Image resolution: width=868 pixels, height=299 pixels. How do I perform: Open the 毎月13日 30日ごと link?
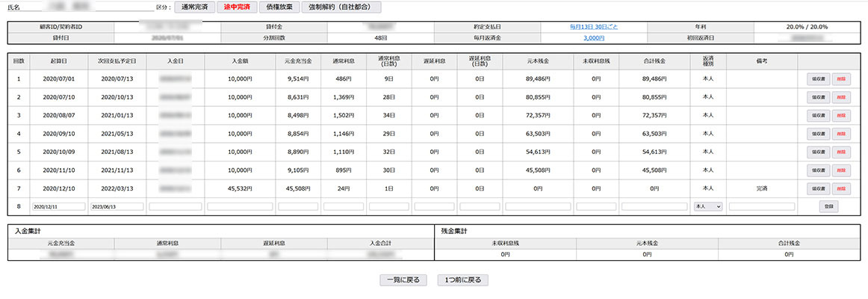click(593, 26)
